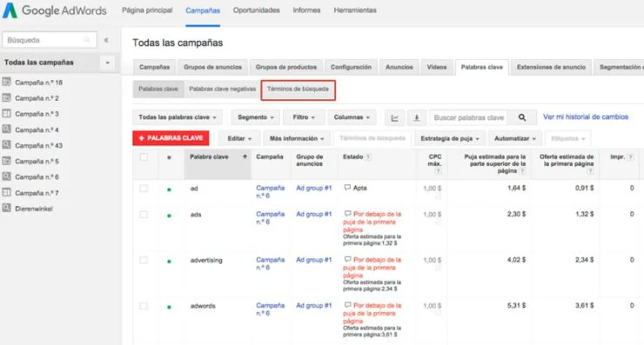The width and height of the screenshot is (644, 345).
Task: Go to Página principal menu
Action: [147, 10]
